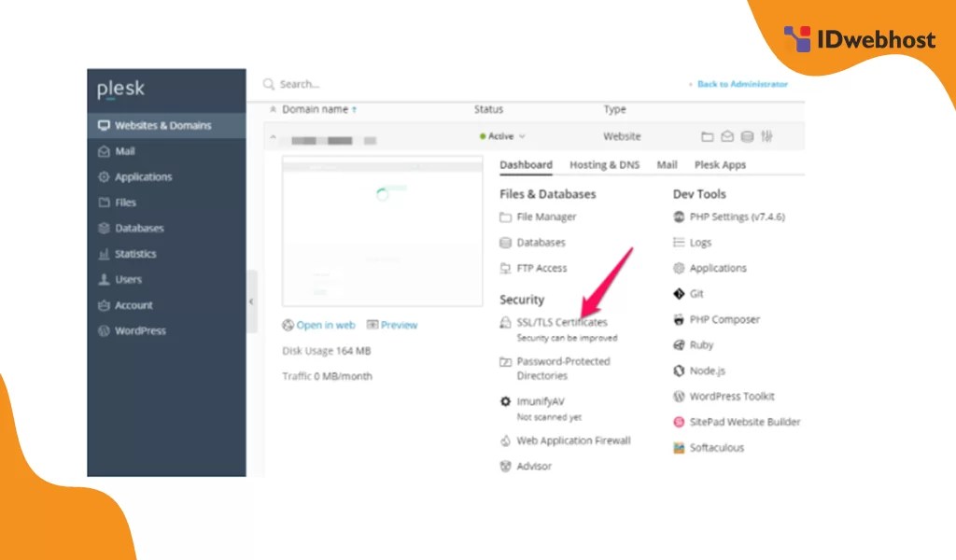Click the Status column header
The image size is (956, 560).
click(x=488, y=109)
